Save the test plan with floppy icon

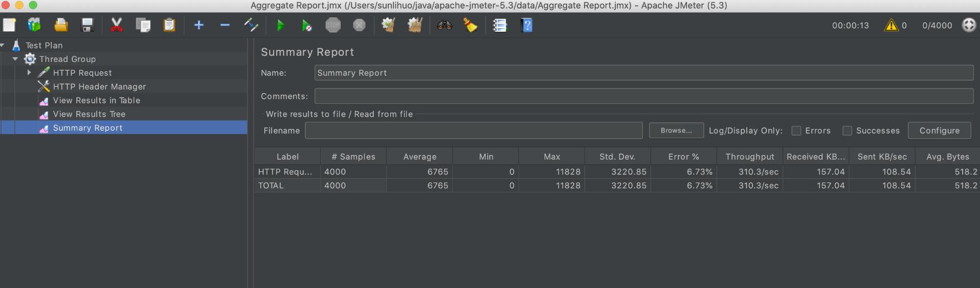click(88, 25)
